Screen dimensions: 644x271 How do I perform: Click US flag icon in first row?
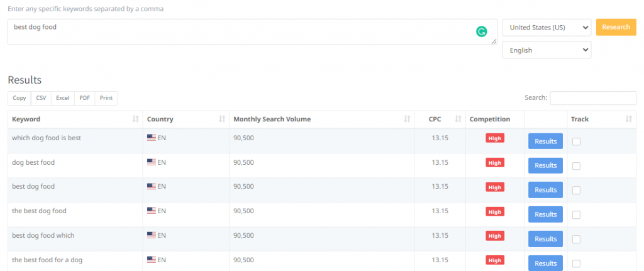[x=151, y=138]
